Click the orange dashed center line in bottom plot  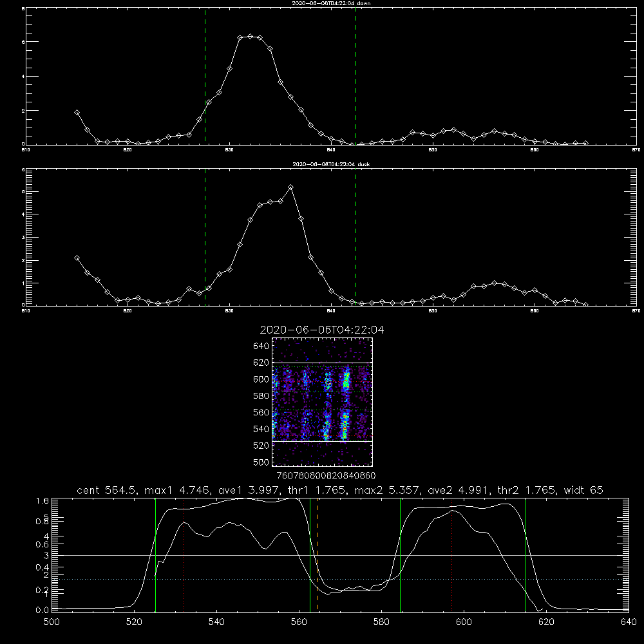(x=318, y=555)
